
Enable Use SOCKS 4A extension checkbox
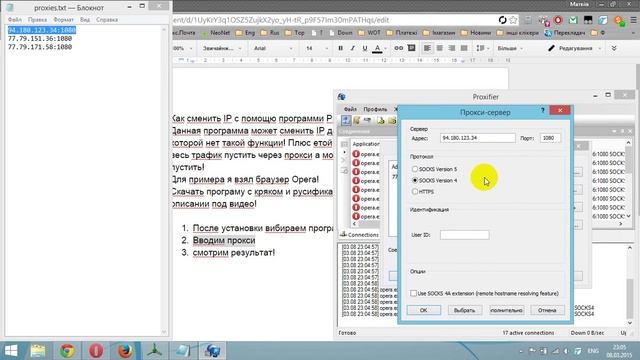413,293
